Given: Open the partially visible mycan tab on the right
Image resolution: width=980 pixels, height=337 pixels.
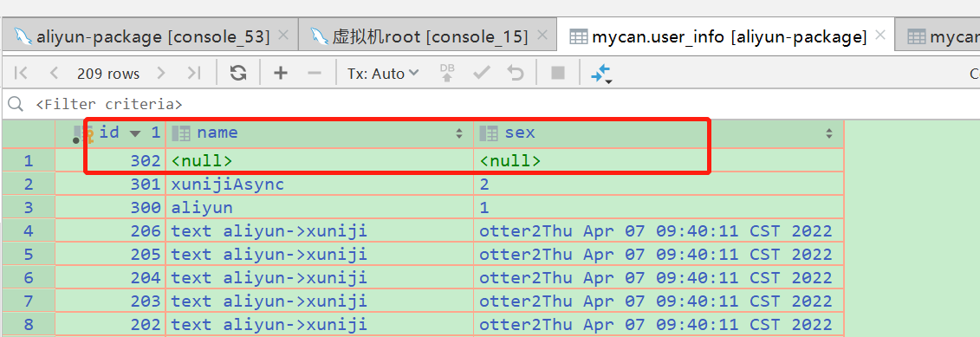Looking at the screenshot, I should tap(943, 37).
